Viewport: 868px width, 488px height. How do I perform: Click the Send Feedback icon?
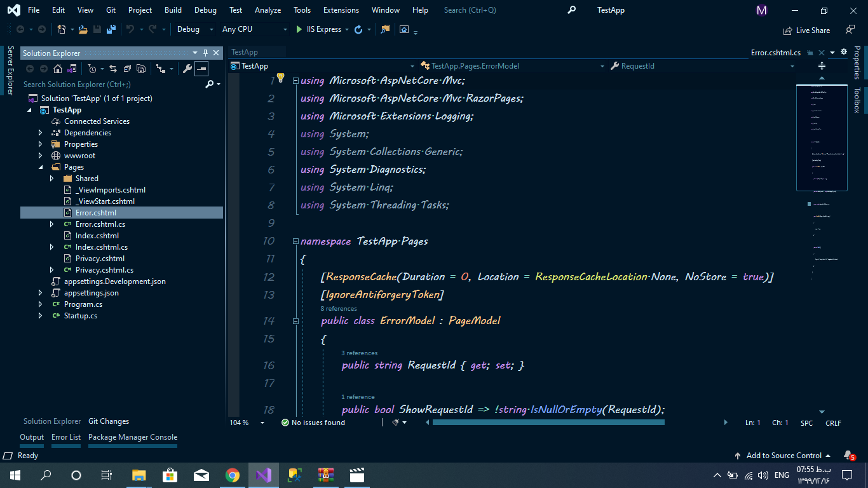point(850,30)
